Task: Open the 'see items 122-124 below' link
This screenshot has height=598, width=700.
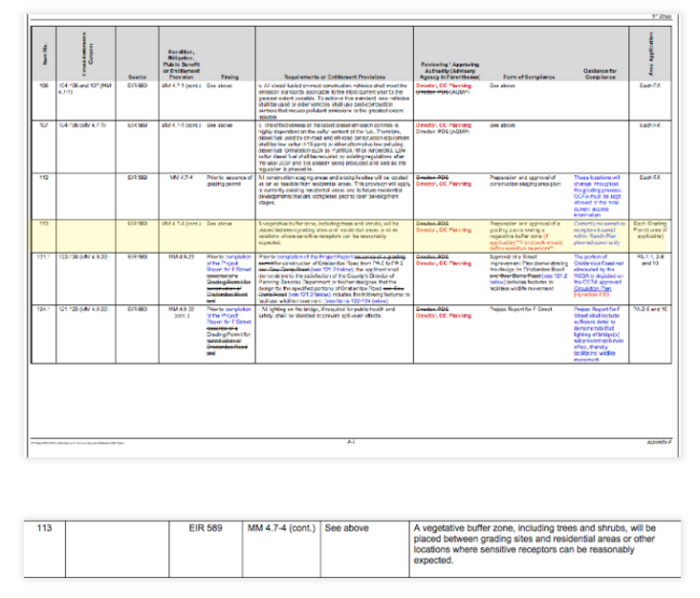Action: pyautogui.click(x=356, y=301)
